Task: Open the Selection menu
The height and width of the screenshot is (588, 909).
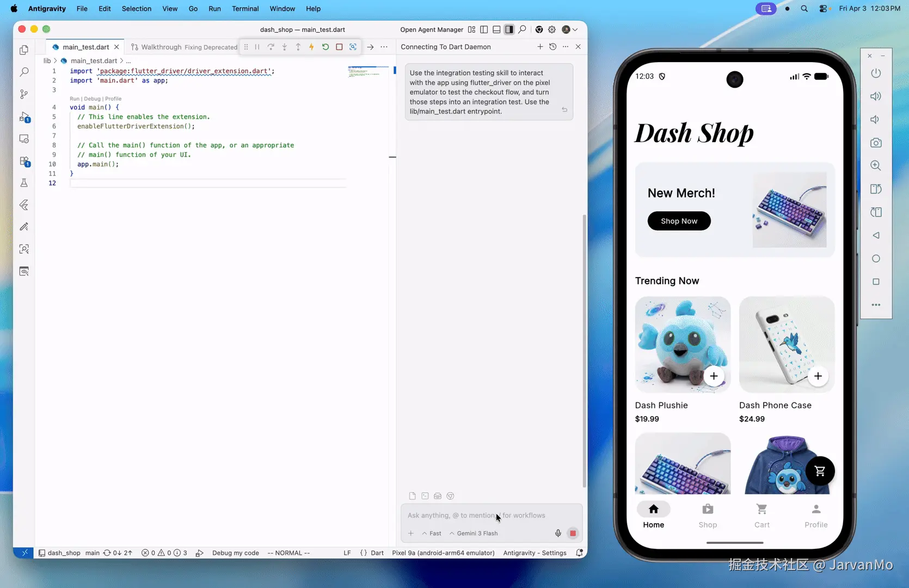Action: (x=137, y=9)
